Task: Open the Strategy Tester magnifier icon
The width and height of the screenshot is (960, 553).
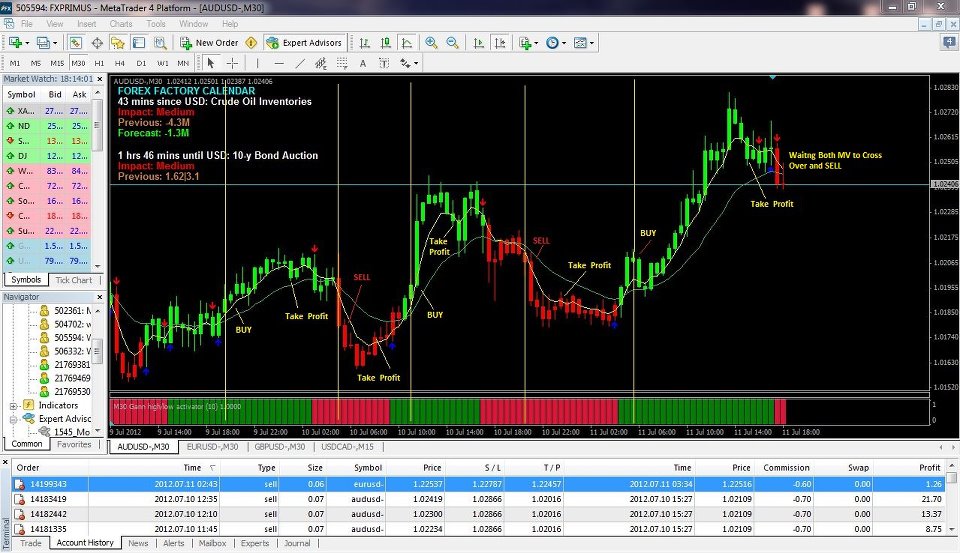Action: [x=160, y=43]
